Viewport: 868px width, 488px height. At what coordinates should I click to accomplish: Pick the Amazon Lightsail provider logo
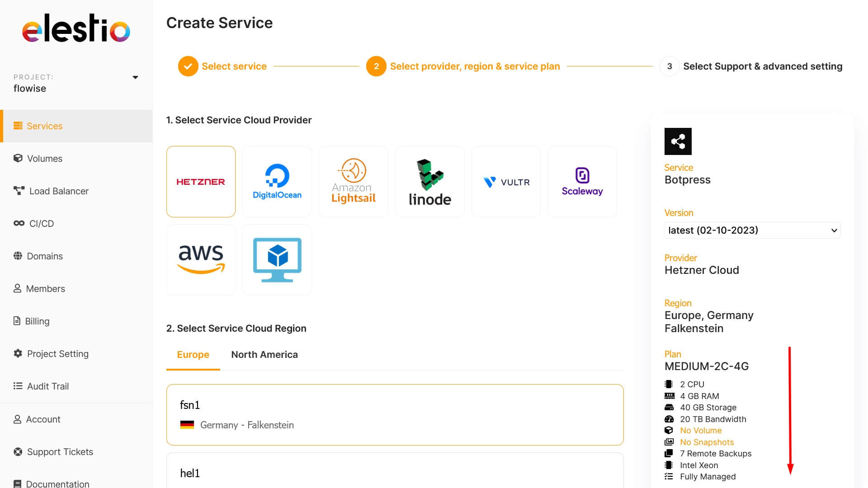[x=354, y=182]
